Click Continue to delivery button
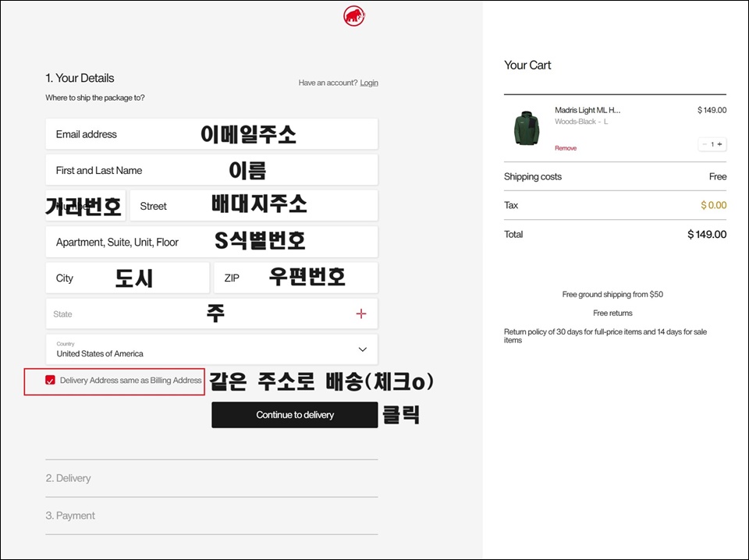Screen dimensions: 749x560 [x=295, y=415]
